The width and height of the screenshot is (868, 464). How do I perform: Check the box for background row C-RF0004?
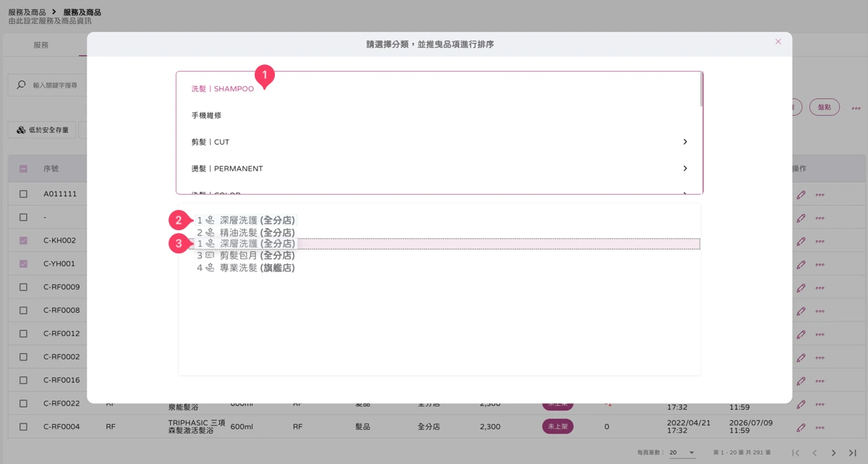click(x=23, y=426)
